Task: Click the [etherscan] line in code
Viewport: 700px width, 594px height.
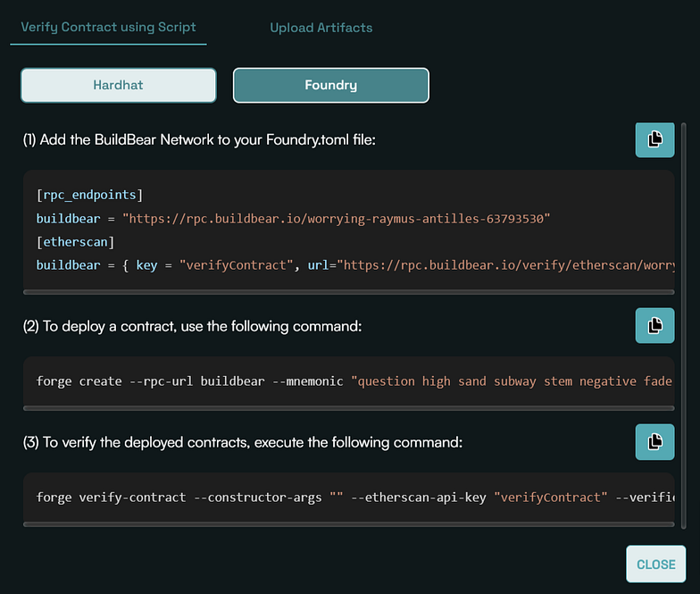Action: 75,242
